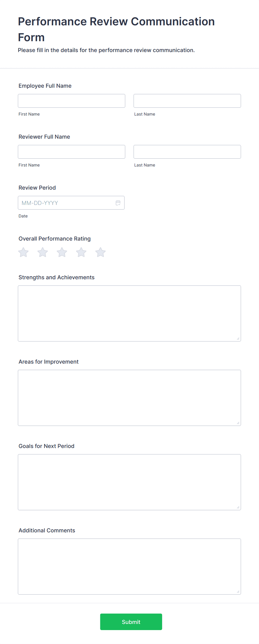Viewport: 259px width, 644px height.
Task: Set rating to four stars
Action: tap(81, 252)
